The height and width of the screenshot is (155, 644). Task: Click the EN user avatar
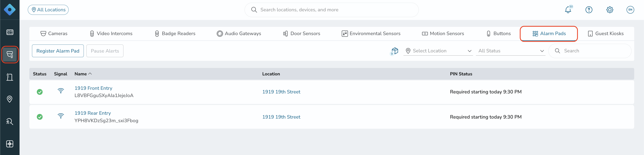coord(630,10)
